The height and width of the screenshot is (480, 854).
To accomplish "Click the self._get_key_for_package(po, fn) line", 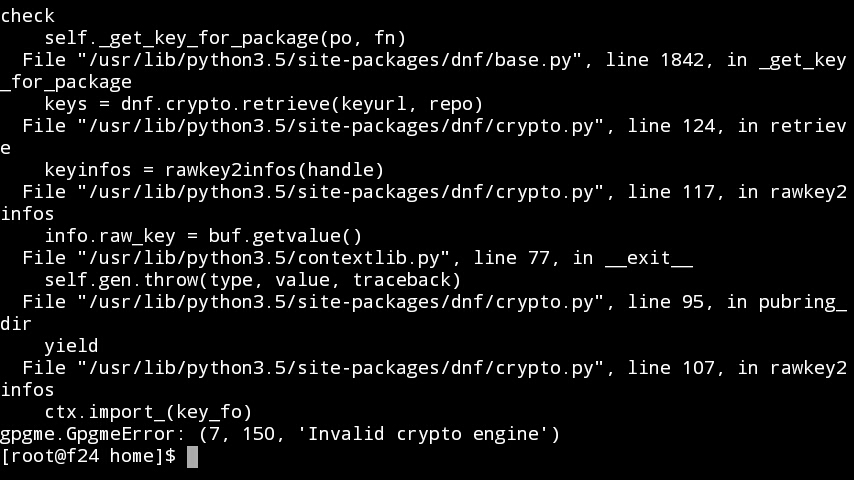I will pos(225,38).
